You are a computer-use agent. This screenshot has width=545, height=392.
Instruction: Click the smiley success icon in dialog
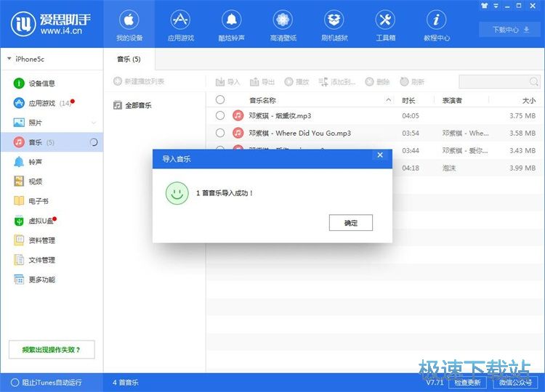pyautogui.click(x=177, y=193)
